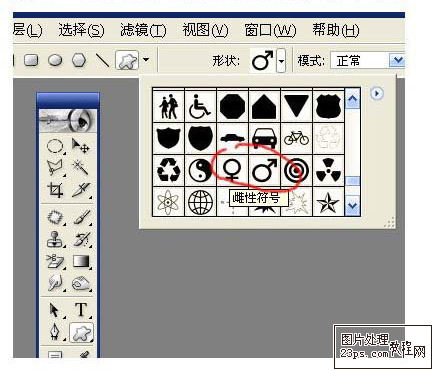
Task: Choose the Healing Brush tool
Action: 55,217
